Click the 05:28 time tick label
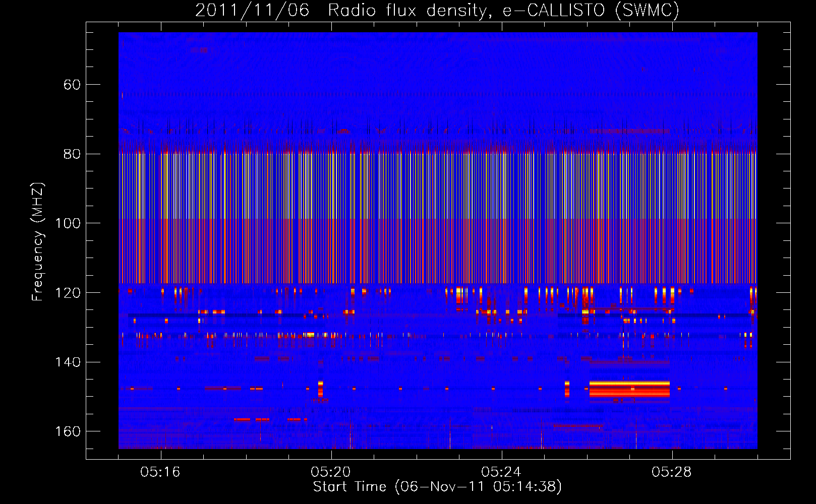The image size is (816, 504). (x=672, y=472)
